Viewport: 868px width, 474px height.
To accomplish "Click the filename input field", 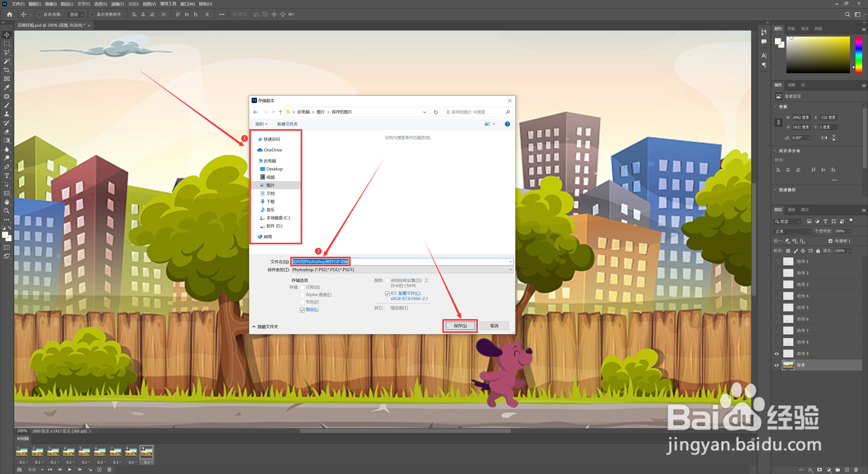I will point(401,261).
